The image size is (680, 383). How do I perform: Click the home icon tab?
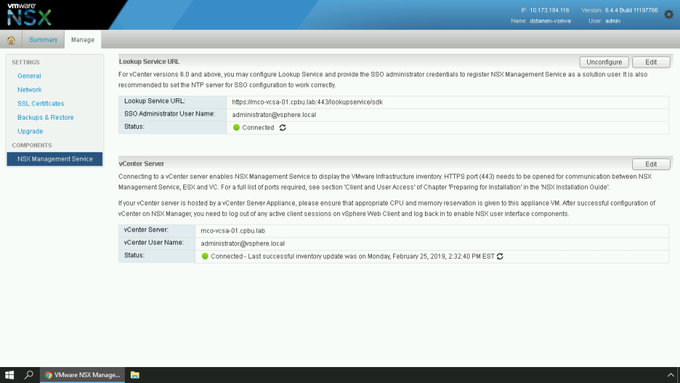coord(11,40)
